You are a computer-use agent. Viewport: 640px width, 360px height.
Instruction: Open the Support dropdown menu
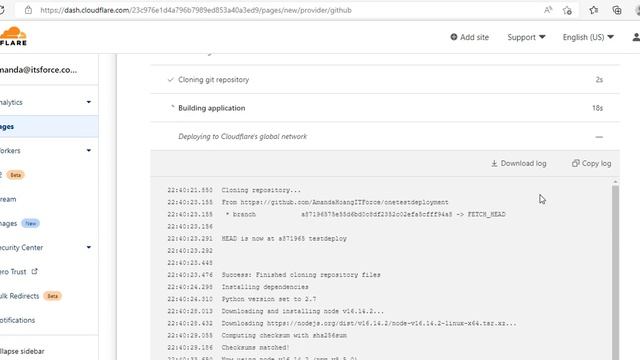526,37
